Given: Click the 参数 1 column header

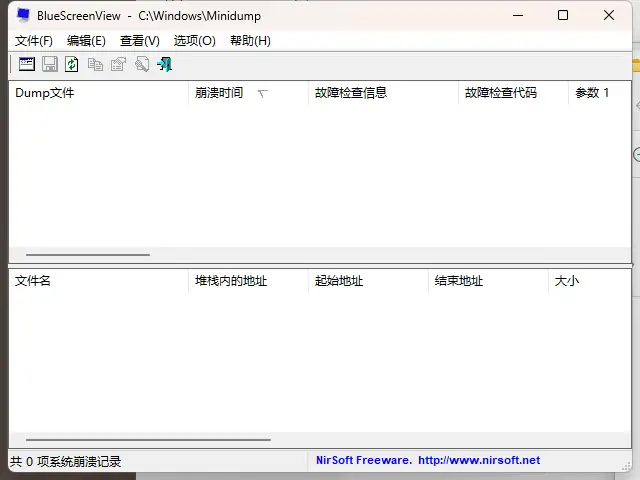Looking at the screenshot, I should tap(600, 93).
